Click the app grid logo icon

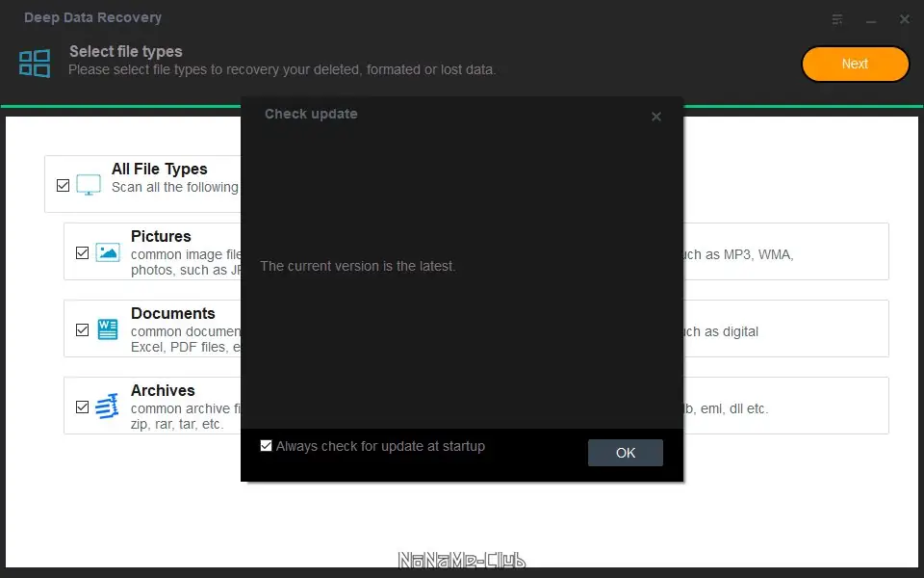point(35,64)
